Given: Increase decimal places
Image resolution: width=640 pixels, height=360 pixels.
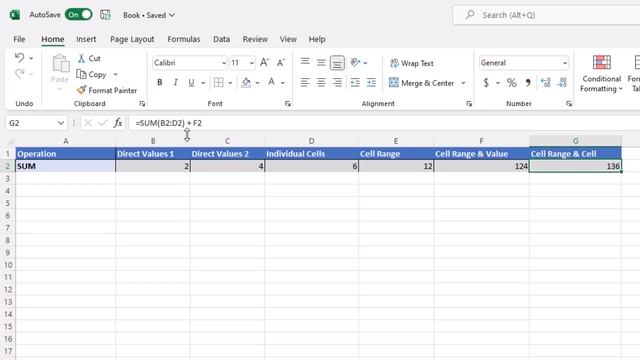Looking at the screenshot, I should [546, 82].
